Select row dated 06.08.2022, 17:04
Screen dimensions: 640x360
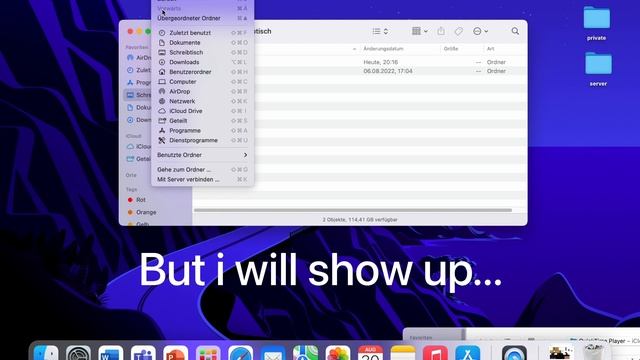[x=360, y=71]
